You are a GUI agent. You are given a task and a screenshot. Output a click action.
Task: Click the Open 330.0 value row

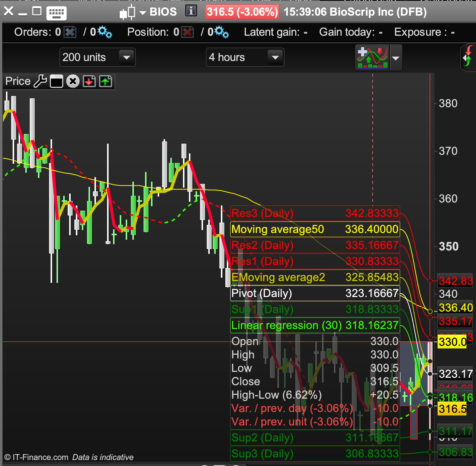coord(315,341)
